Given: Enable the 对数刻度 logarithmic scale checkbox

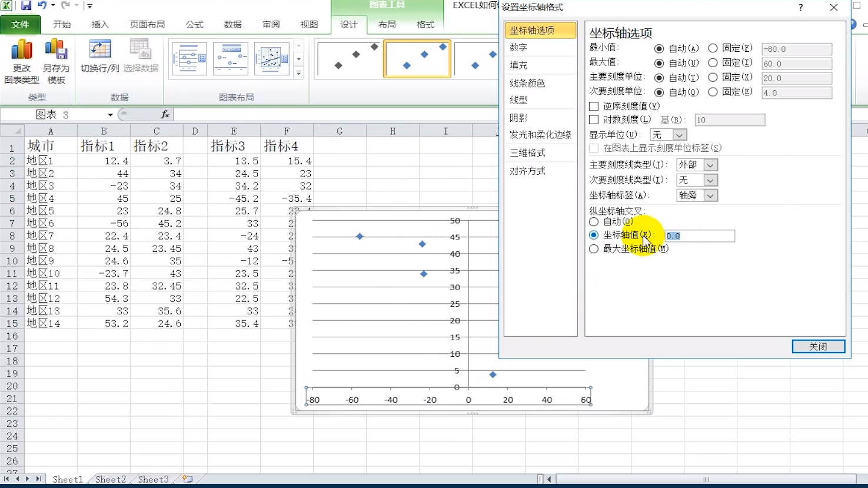Looking at the screenshot, I should [594, 119].
